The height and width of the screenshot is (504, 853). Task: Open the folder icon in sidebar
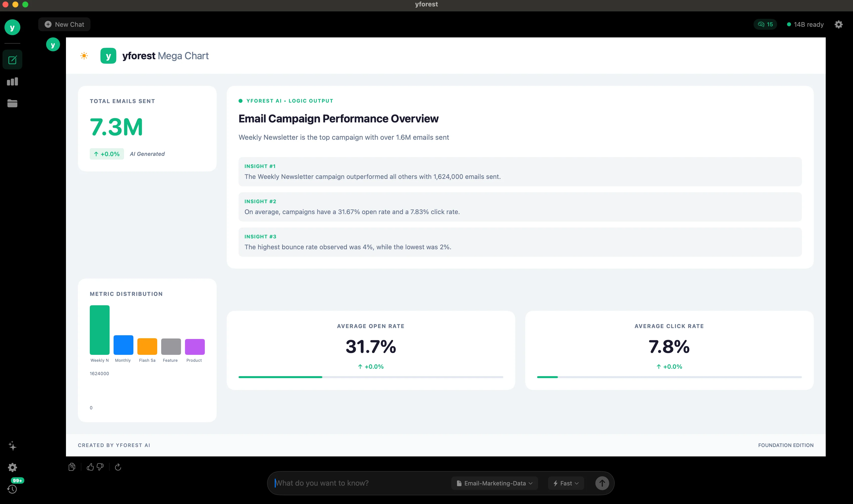point(12,103)
